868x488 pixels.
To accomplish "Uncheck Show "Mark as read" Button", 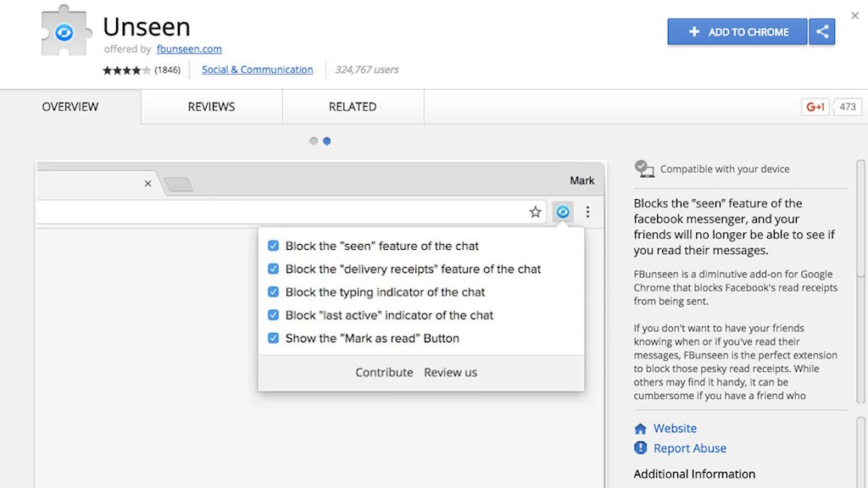I will (273, 338).
